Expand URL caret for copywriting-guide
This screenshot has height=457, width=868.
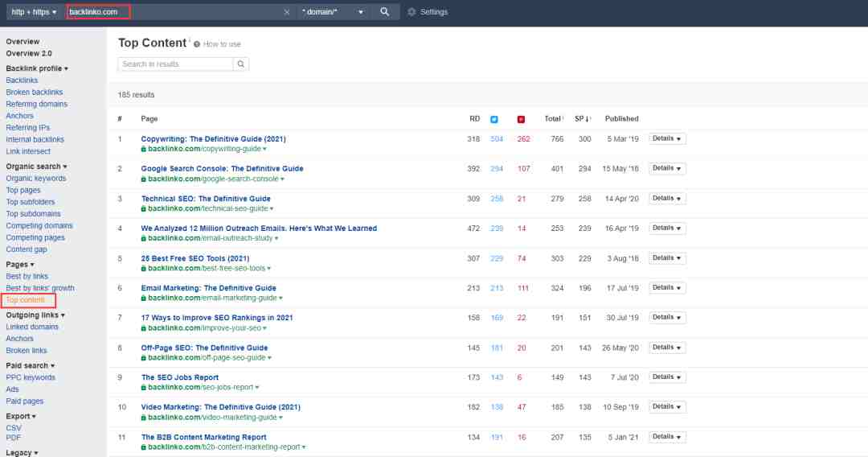264,150
